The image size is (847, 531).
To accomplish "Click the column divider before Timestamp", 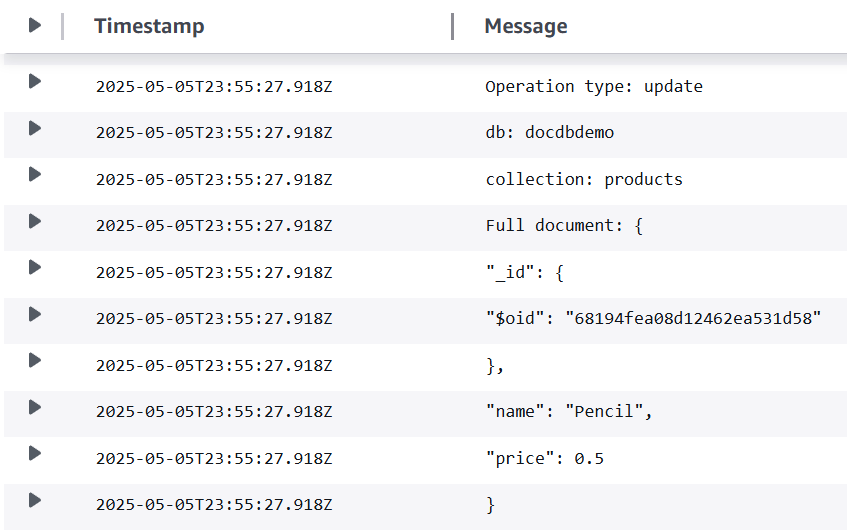I will 63,26.
